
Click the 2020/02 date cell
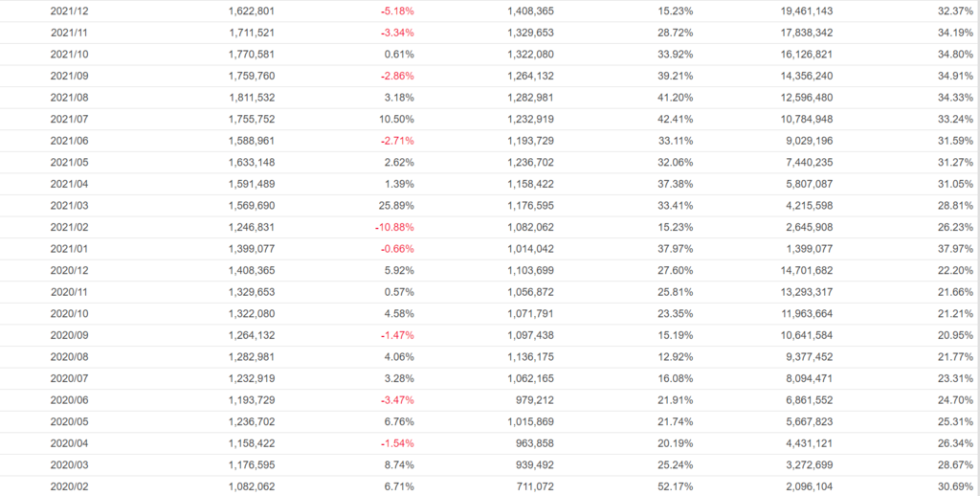69,486
